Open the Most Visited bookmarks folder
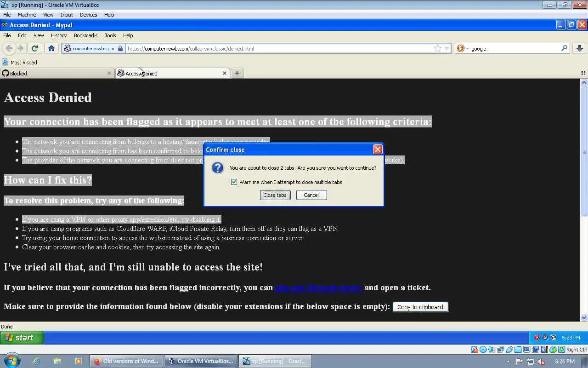The image size is (588, 368). point(19,63)
